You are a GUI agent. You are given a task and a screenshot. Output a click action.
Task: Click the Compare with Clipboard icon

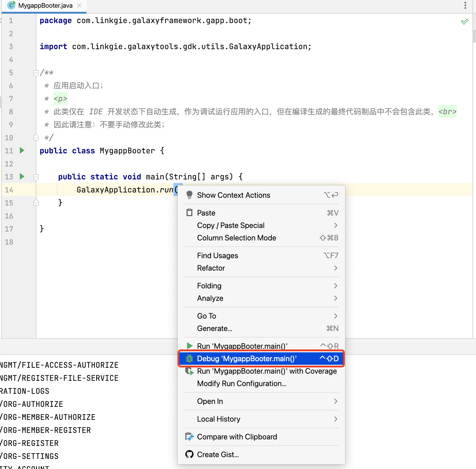coord(189,437)
